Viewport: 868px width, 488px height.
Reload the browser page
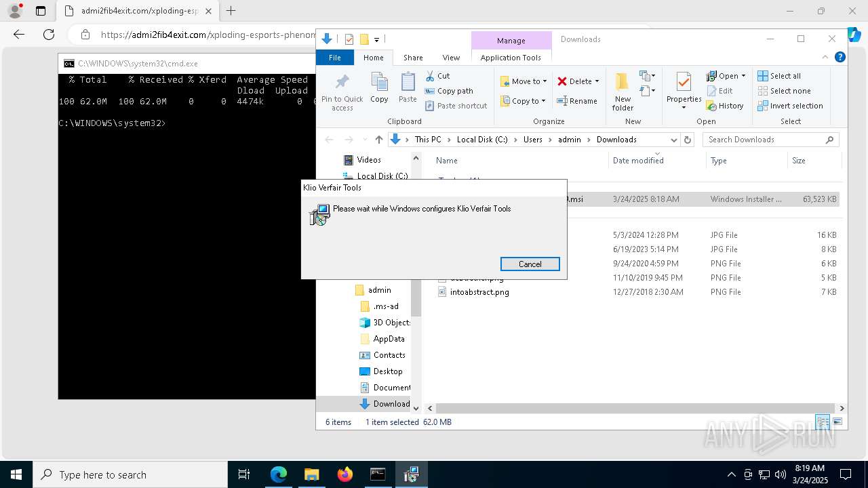click(x=49, y=35)
